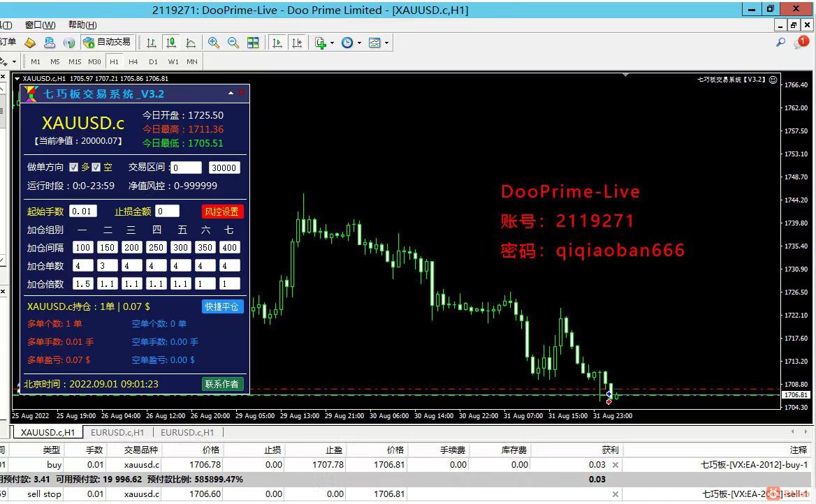The width and height of the screenshot is (816, 504).
Task: Select the H4 timeframe
Action: point(133,61)
